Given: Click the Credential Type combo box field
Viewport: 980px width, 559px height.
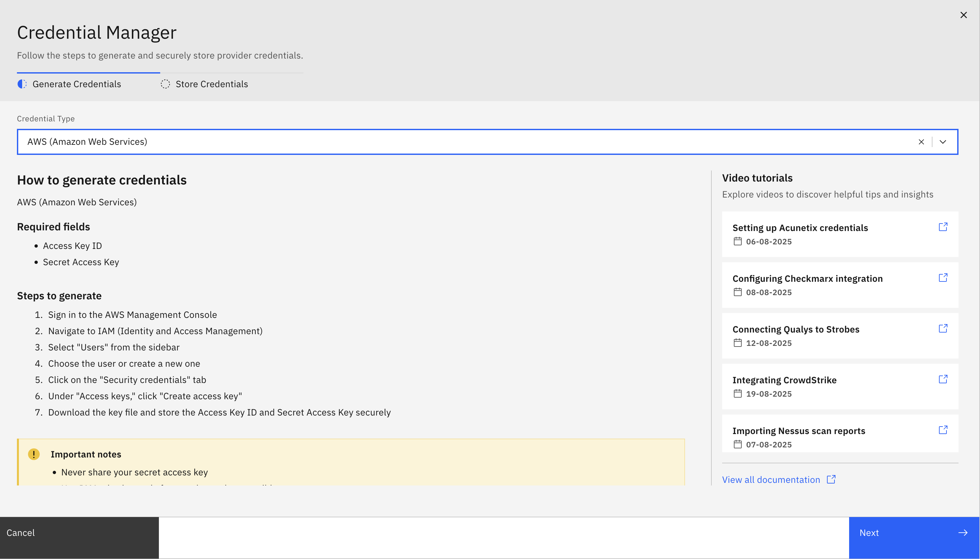Looking at the screenshot, I should coord(461,142).
